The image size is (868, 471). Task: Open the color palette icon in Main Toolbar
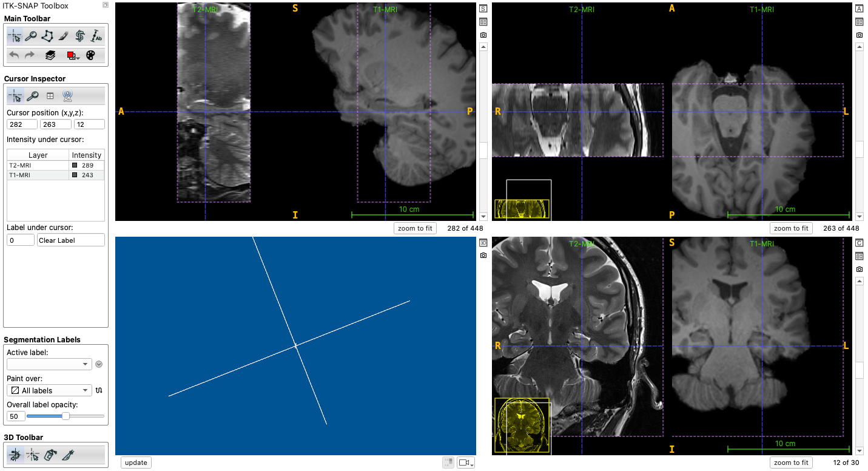point(90,55)
